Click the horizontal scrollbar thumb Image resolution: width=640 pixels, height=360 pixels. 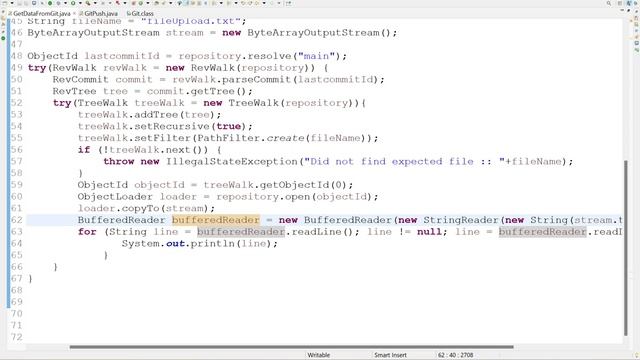point(291,347)
